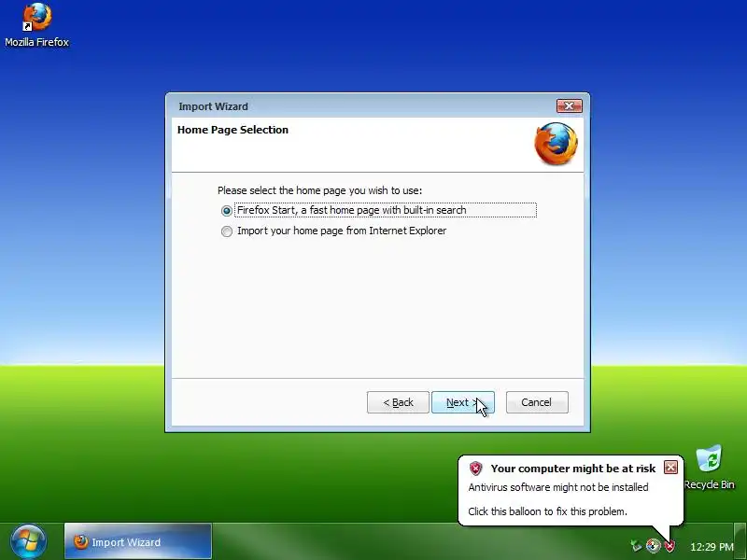Dismiss the security warning balloon
This screenshot has height=560, width=747.
click(x=670, y=468)
